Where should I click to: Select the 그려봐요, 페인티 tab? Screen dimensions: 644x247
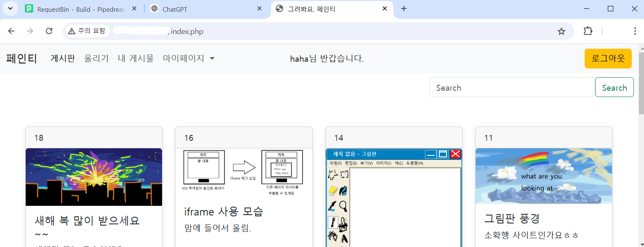click(333, 9)
